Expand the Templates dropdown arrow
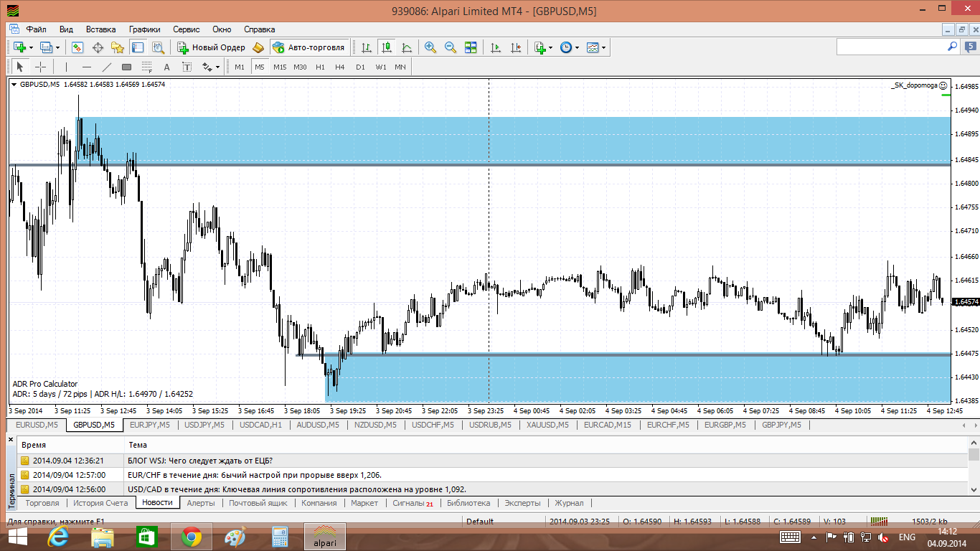This screenshot has width=980, height=551. point(603,47)
